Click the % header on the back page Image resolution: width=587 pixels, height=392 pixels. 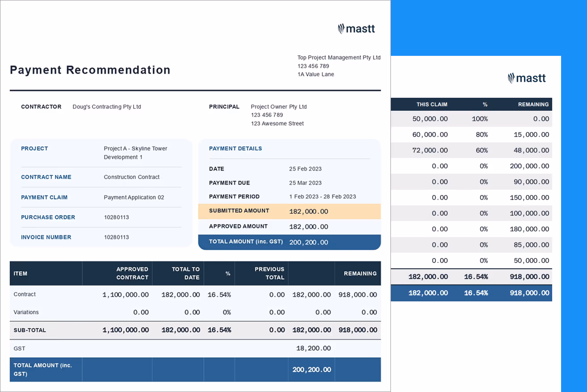(485, 104)
